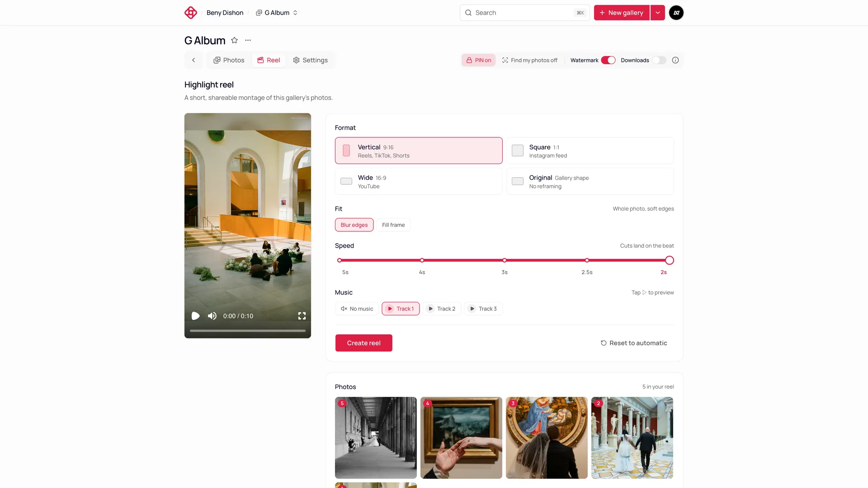Screen dimensions: 868x488
Task: Click Reset to automatic
Action: pos(633,343)
